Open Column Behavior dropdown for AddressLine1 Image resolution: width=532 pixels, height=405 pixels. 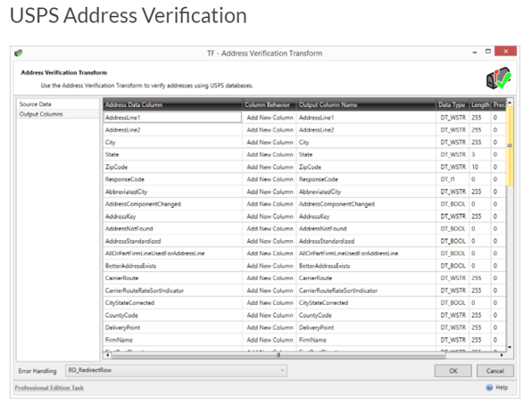point(270,118)
